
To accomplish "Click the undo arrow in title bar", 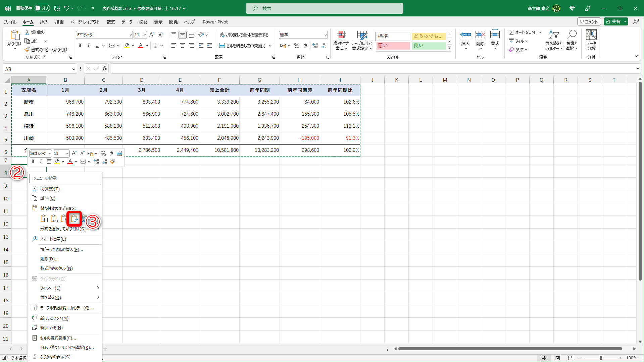I will point(67,8).
